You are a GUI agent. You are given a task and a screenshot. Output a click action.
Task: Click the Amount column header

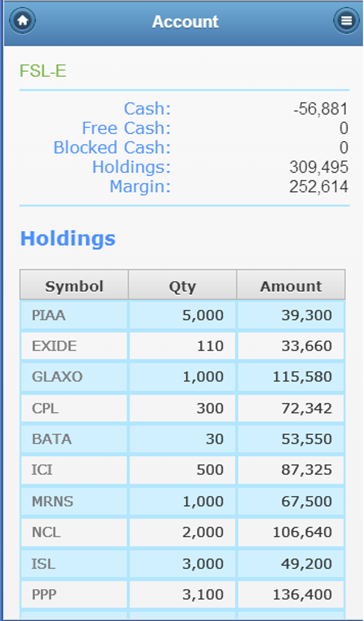(x=291, y=286)
